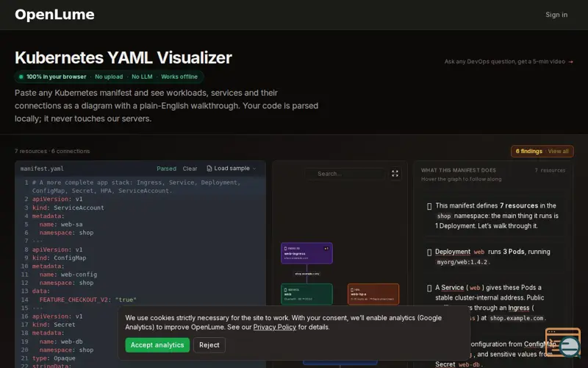The image size is (588, 368).
Task: Click the file icon beside Load sample
Action: (x=209, y=169)
